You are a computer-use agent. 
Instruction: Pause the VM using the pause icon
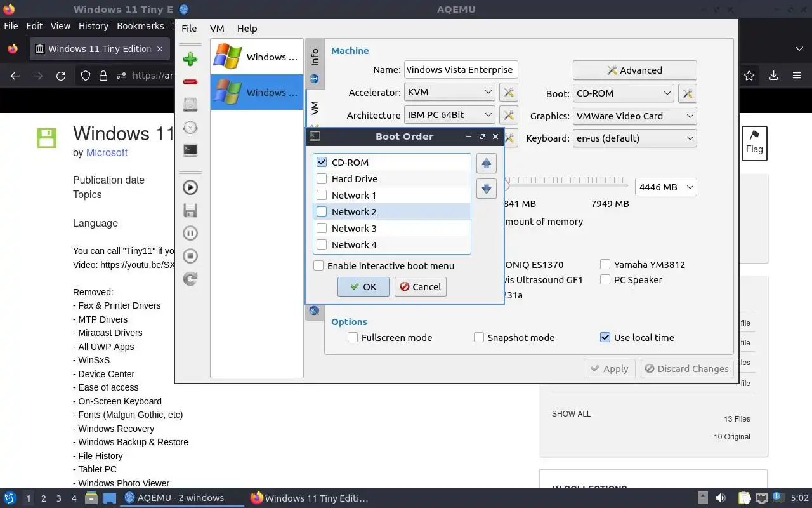coord(190,233)
